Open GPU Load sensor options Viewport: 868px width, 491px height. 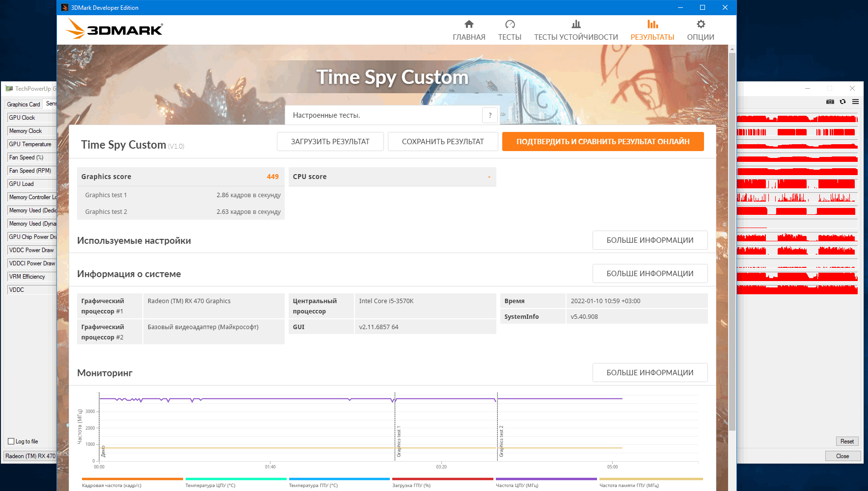point(32,184)
